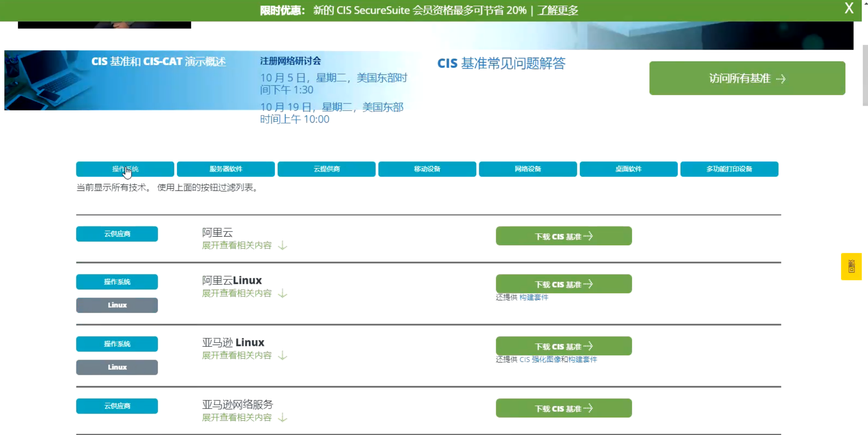868x435 pixels.
Task: Filter list by 操作系统 category
Action: [x=125, y=169]
